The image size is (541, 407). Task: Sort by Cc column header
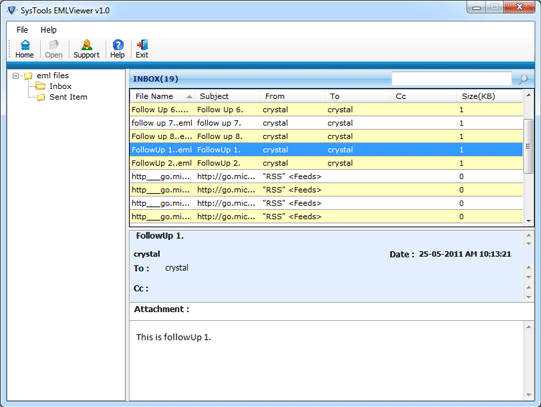point(423,96)
